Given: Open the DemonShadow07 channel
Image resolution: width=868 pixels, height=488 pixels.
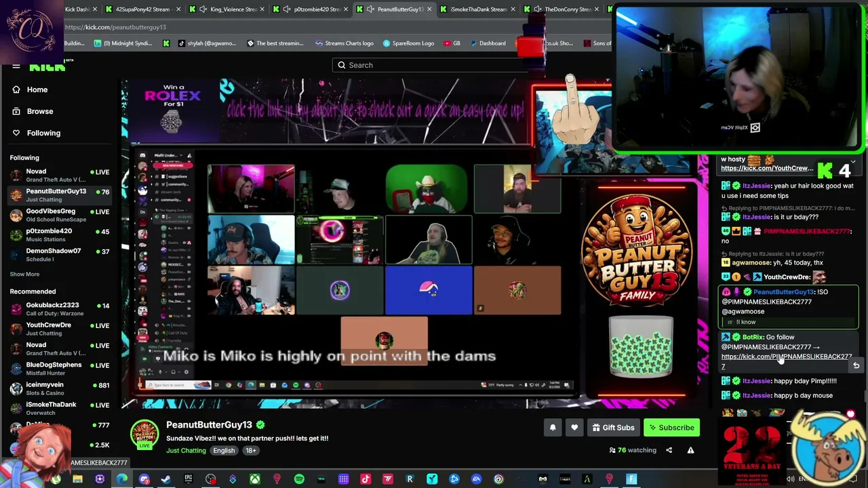Looking at the screenshot, I should pyautogui.click(x=60, y=254).
